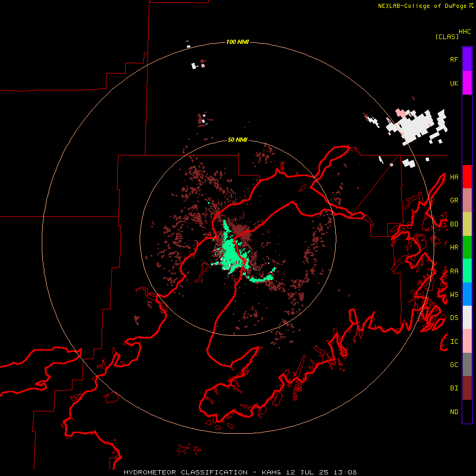The width and height of the screenshot is (476, 476).
Task: Click the UK magenta legend swatch
Action: click(467, 83)
